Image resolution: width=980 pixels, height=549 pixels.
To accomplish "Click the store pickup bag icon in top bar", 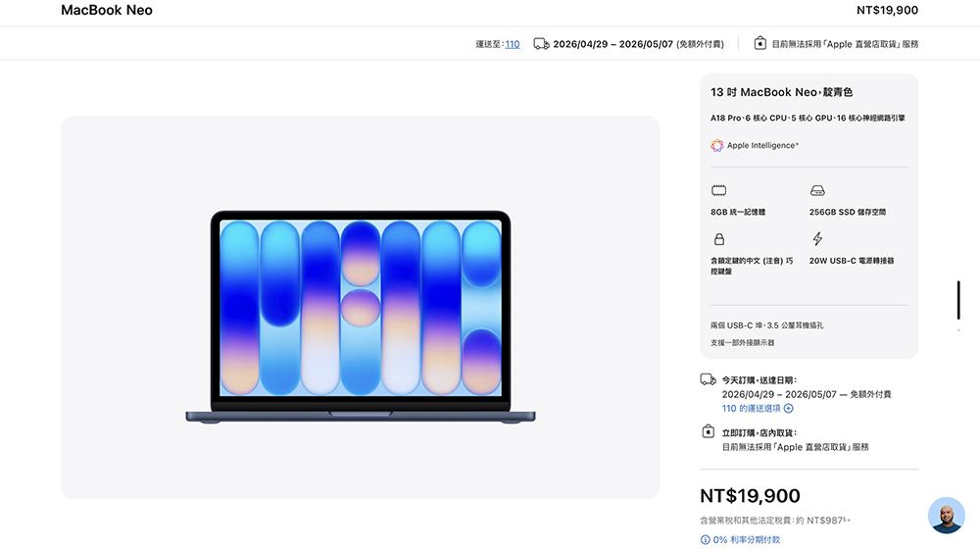I will [x=760, y=43].
